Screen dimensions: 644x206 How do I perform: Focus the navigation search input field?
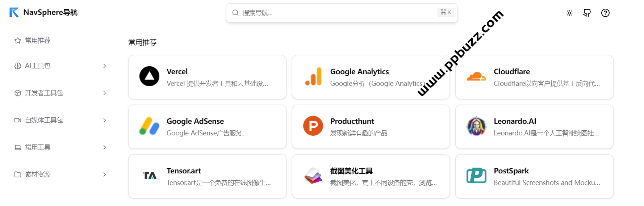337,13
